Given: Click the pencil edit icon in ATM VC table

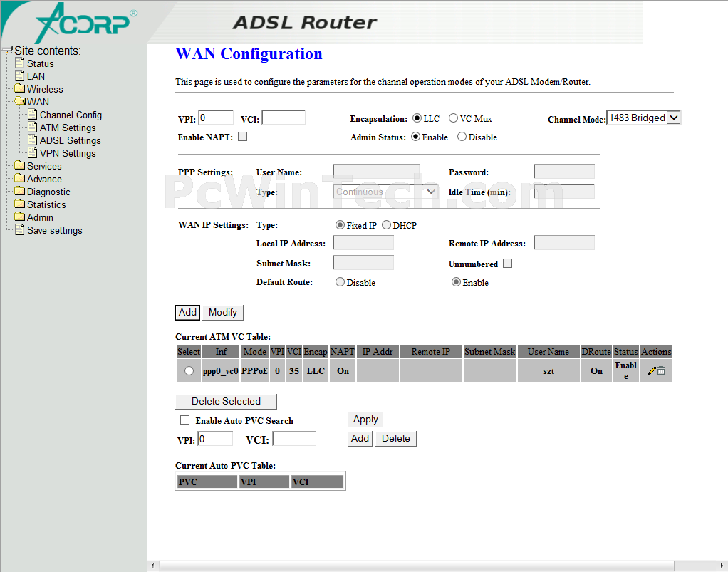Looking at the screenshot, I should (x=652, y=370).
